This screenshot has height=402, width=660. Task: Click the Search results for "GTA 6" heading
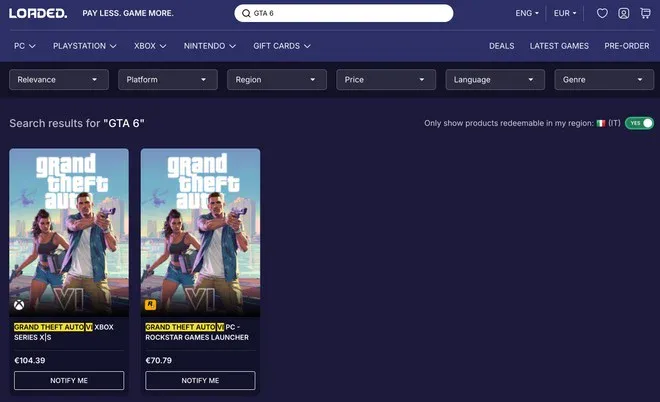pyautogui.click(x=77, y=123)
